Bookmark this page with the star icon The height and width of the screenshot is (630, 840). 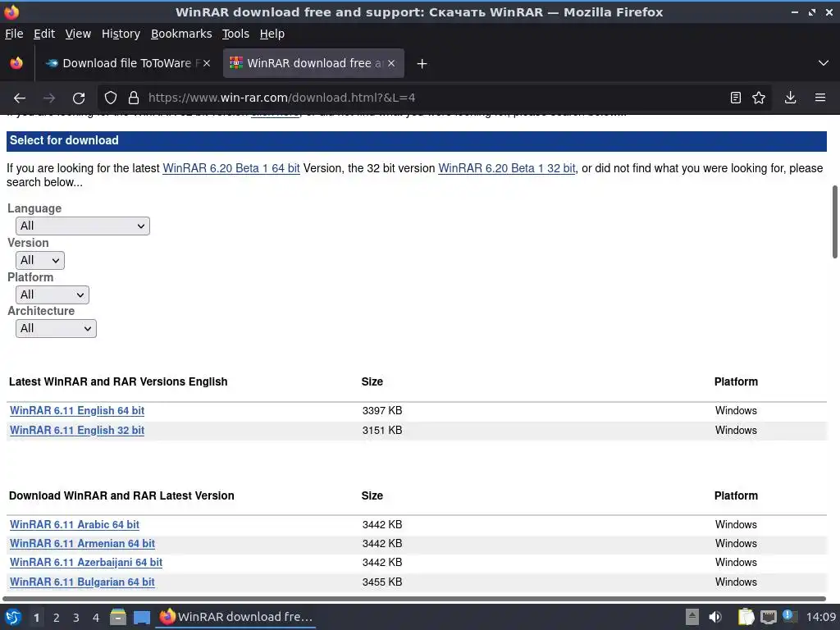(759, 98)
